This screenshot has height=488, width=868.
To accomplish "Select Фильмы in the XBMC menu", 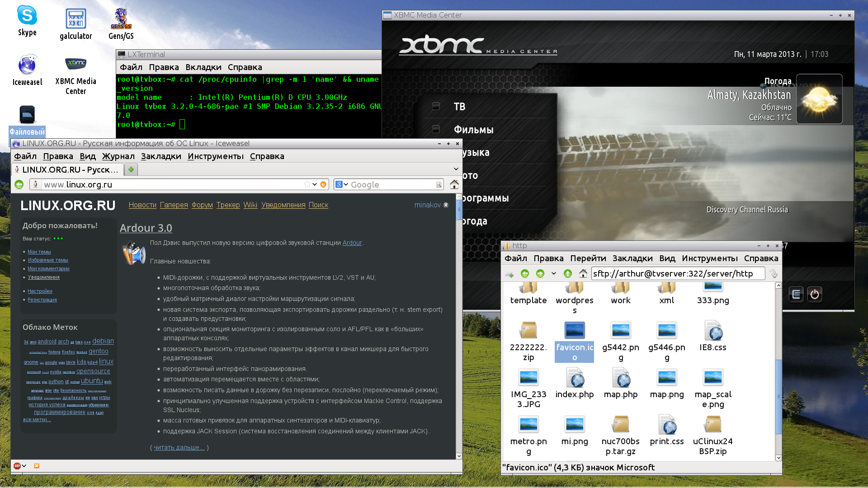I will point(473,130).
